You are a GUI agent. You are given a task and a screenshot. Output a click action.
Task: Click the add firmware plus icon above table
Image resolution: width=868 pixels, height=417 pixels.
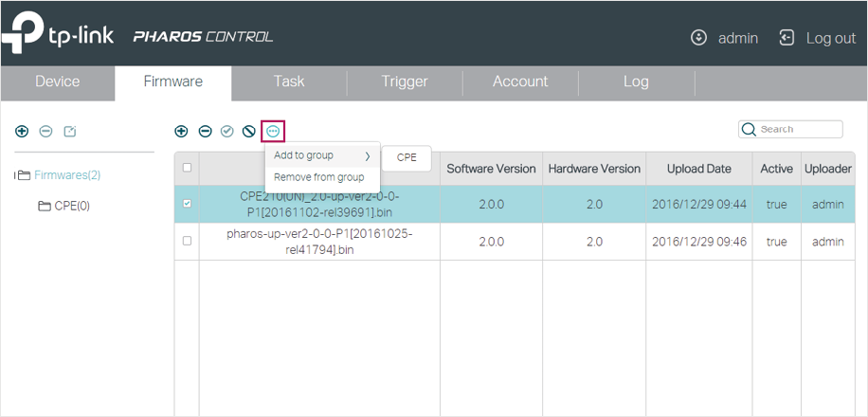pos(181,131)
